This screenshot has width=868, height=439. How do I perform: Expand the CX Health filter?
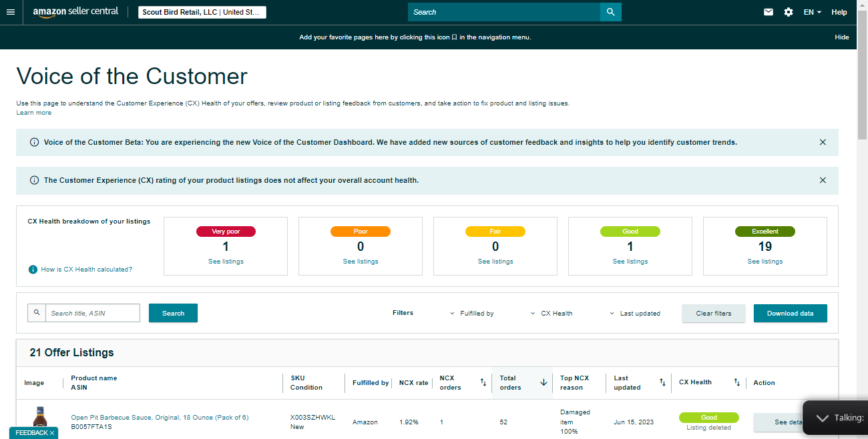(x=552, y=313)
